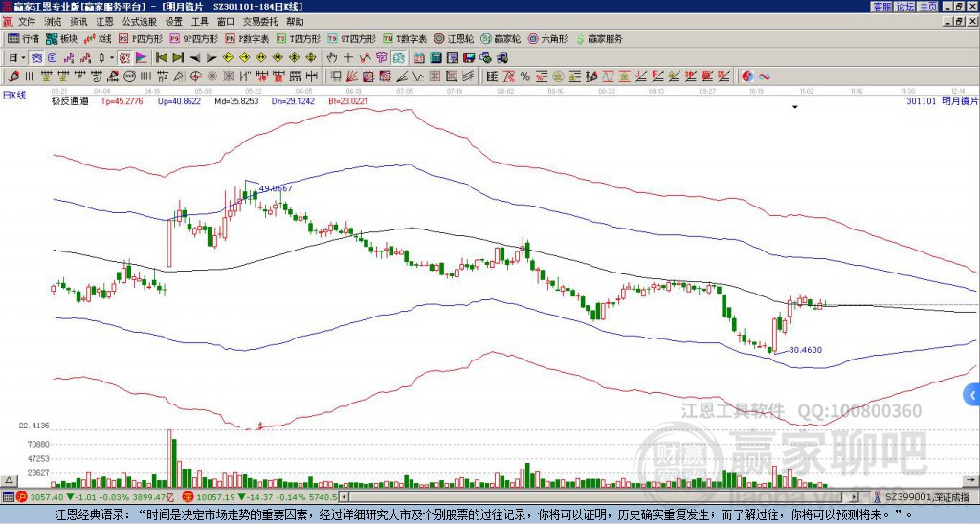Viewport: 980px width, 524px height.
Task: Click the colorful flag icon
Action: (x=142, y=58)
